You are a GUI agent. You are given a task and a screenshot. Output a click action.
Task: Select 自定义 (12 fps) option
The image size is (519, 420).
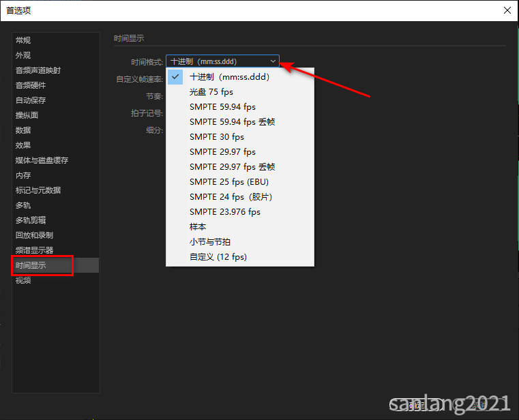coord(218,257)
